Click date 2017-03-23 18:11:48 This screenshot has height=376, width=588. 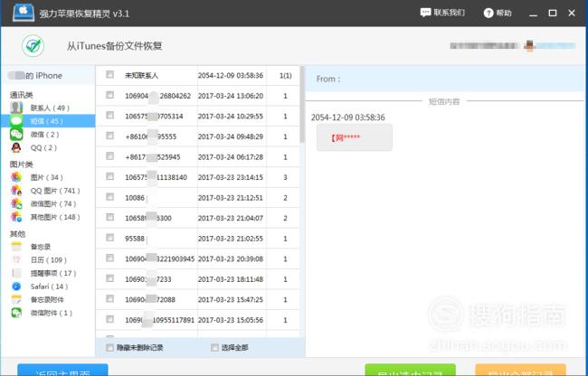point(231,279)
